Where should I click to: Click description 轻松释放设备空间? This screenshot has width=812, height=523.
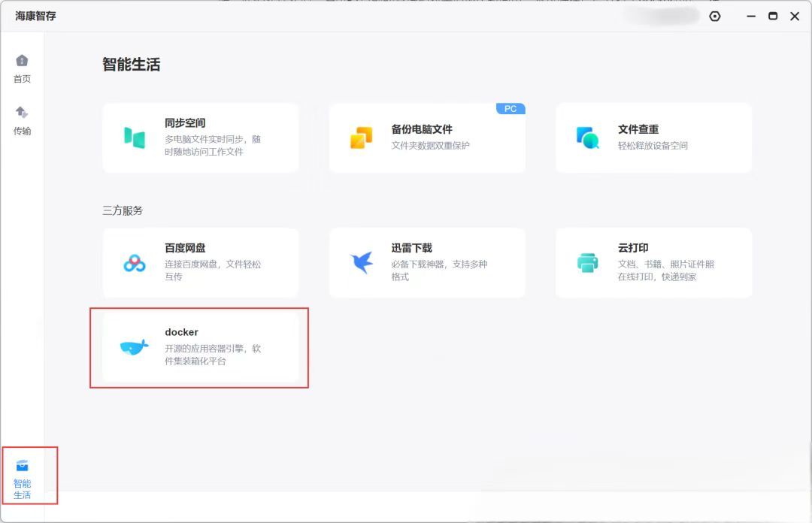pyautogui.click(x=653, y=146)
